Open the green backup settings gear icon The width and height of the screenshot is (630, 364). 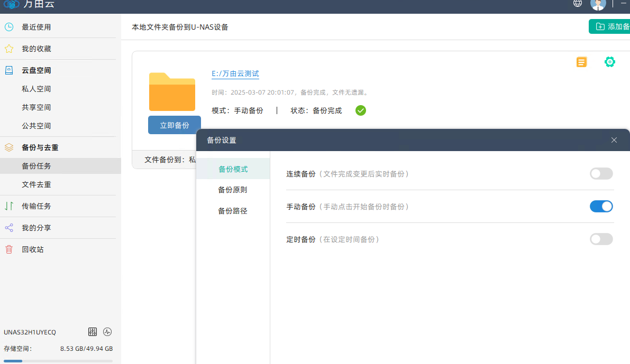tap(609, 62)
